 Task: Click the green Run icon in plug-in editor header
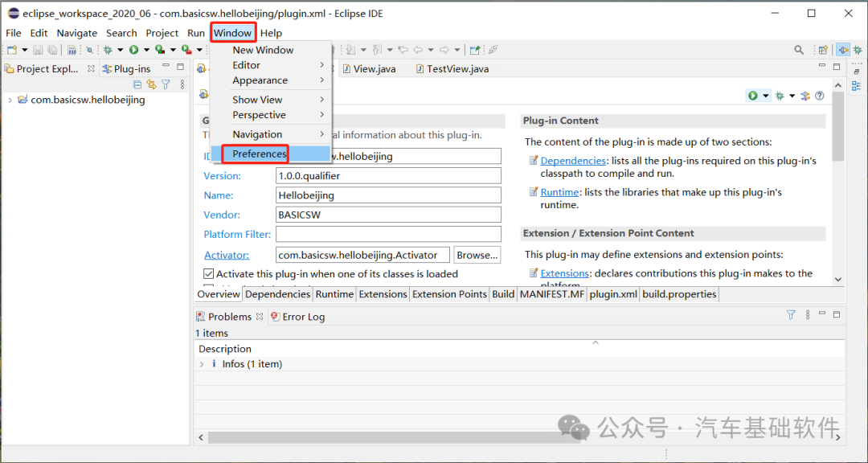753,96
